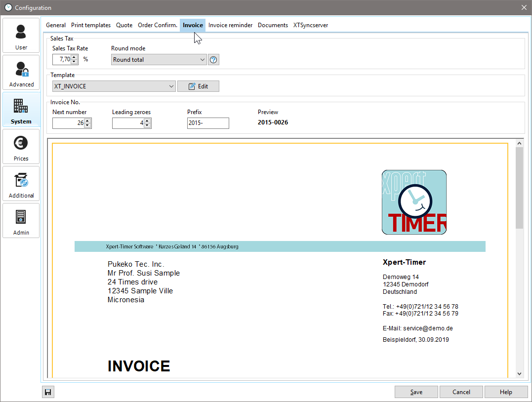Click the round mode help icon
The height and width of the screenshot is (402, 532).
coord(213,60)
